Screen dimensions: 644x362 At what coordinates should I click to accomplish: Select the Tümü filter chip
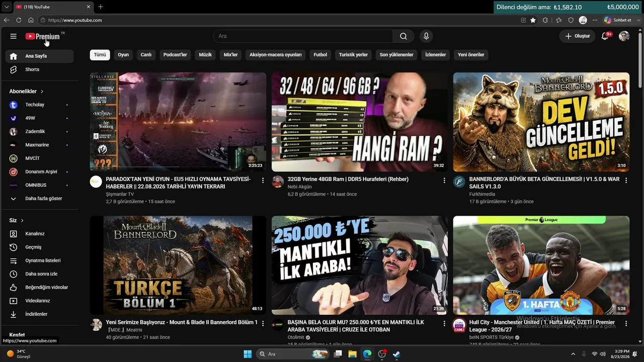point(100,55)
